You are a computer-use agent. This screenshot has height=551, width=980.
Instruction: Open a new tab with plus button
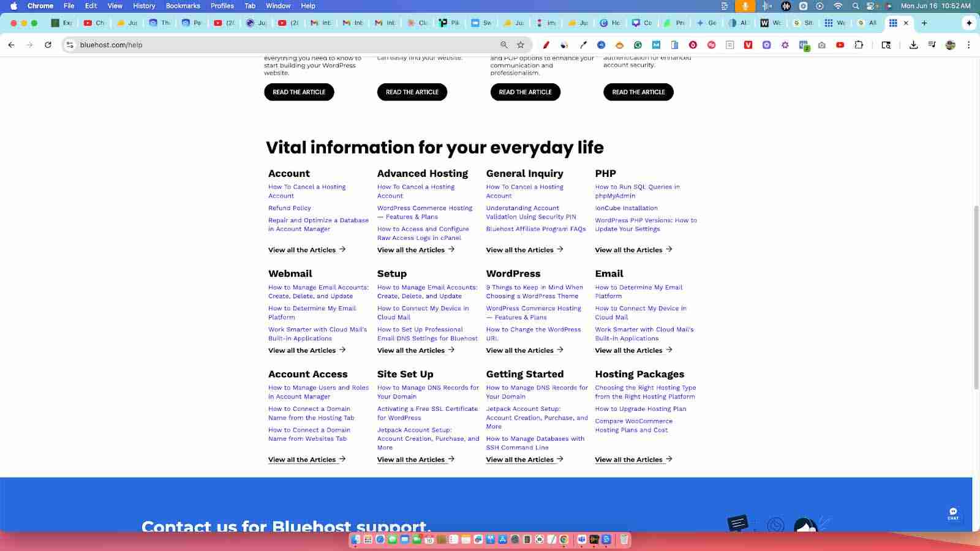(924, 23)
